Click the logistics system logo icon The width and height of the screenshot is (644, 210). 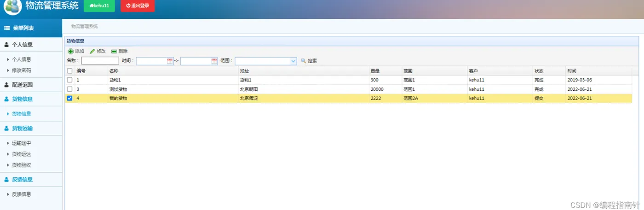[12, 6]
